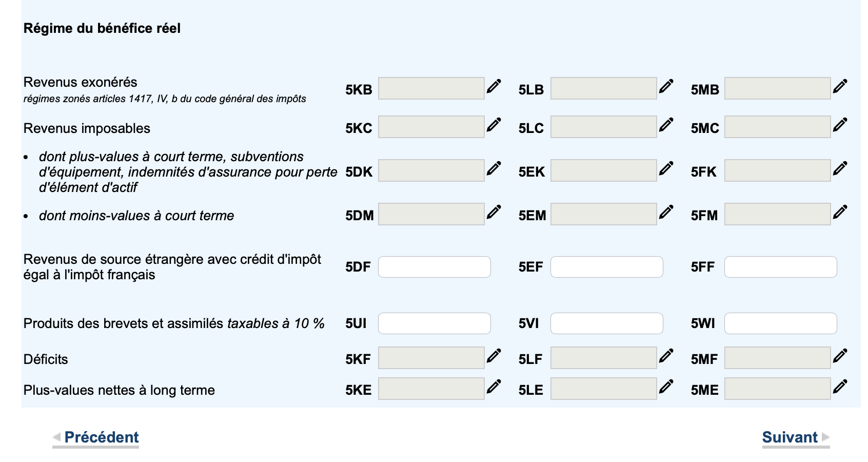Click the pencil icon beside 5DM
868x462 pixels.
(494, 212)
